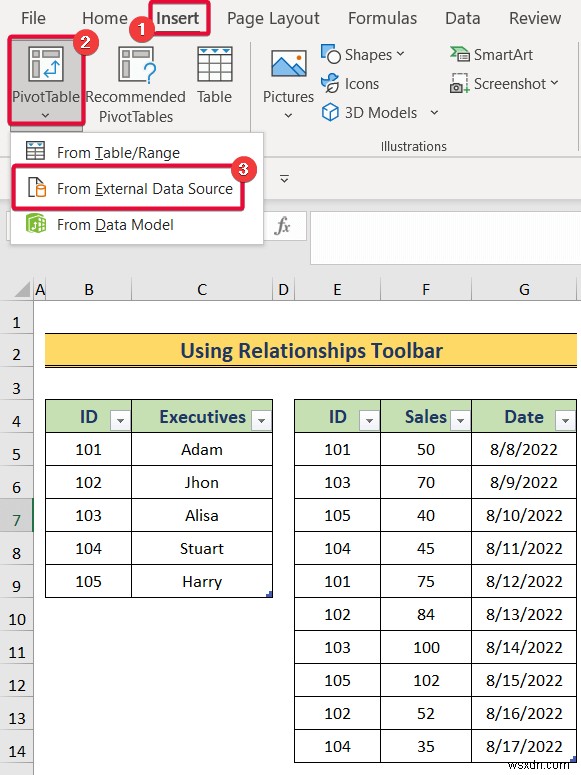The width and height of the screenshot is (581, 775).
Task: Click inside the formula bar
Action: [445, 237]
